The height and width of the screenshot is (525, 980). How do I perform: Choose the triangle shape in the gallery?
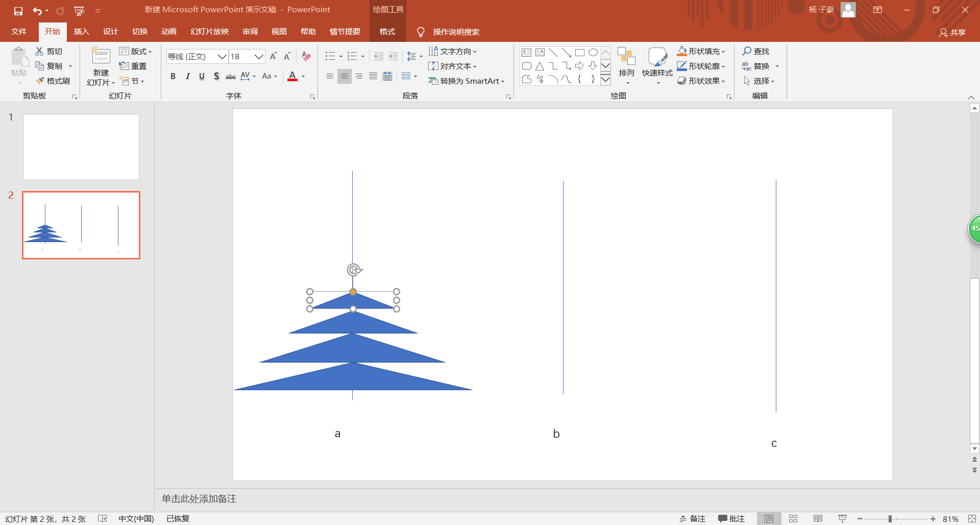[540, 66]
